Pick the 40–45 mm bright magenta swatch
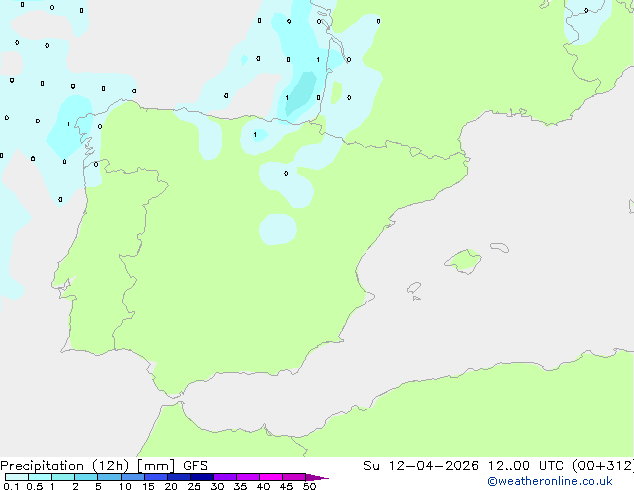 pyautogui.click(x=271, y=477)
